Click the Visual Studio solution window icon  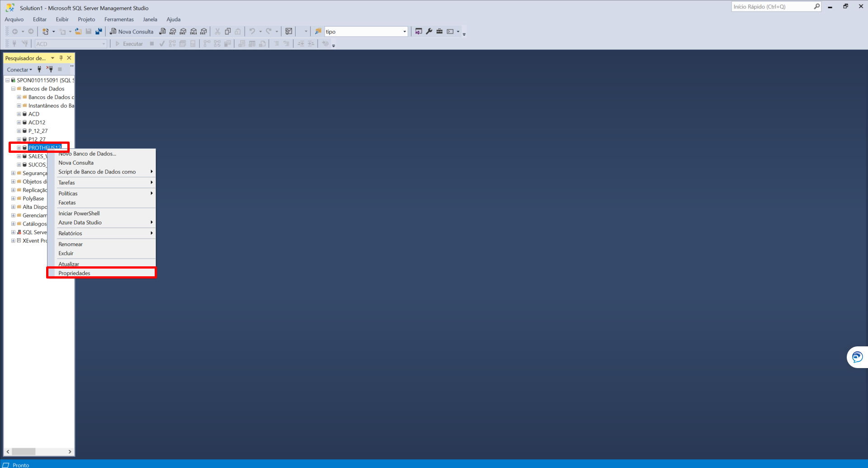click(419, 32)
